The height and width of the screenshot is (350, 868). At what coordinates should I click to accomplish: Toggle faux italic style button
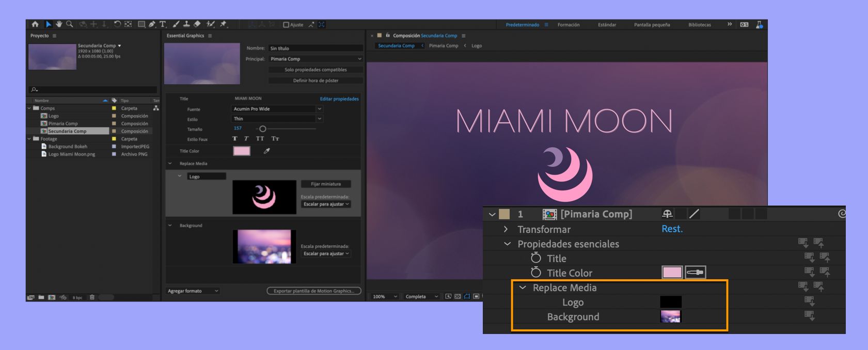pos(246,138)
